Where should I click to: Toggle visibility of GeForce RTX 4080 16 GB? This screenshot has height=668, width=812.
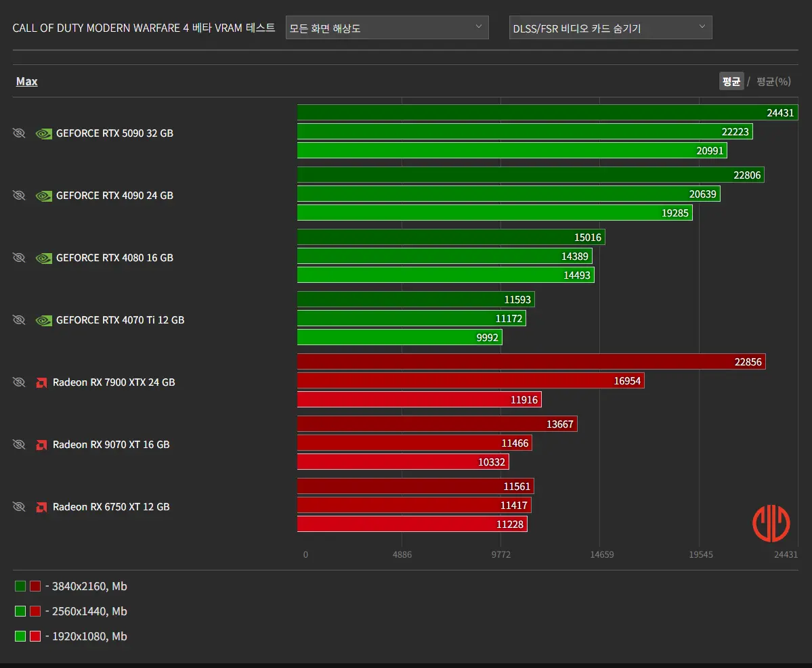[19, 257]
